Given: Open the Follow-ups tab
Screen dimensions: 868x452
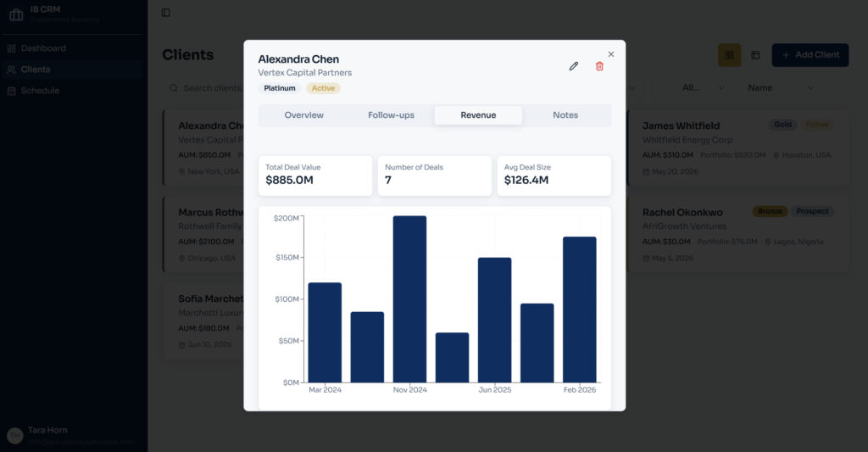Looking at the screenshot, I should (x=391, y=115).
